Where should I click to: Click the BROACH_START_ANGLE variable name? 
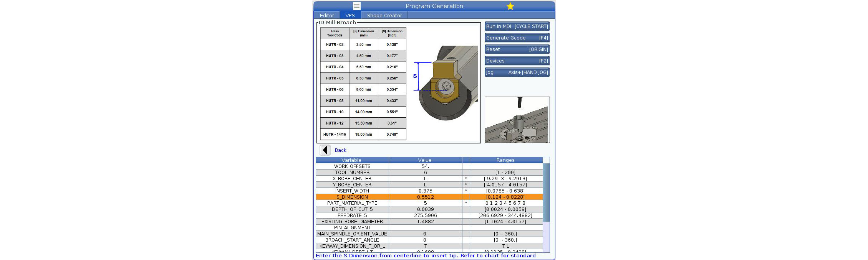(x=352, y=240)
